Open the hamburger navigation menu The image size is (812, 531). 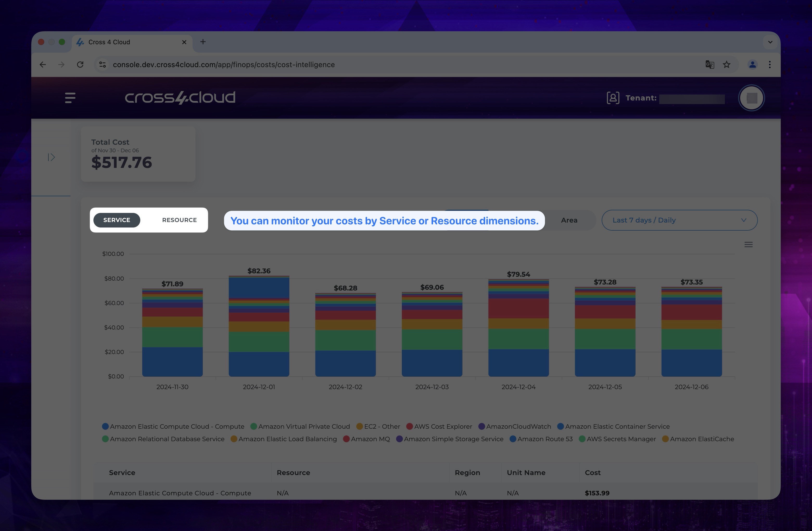point(70,98)
